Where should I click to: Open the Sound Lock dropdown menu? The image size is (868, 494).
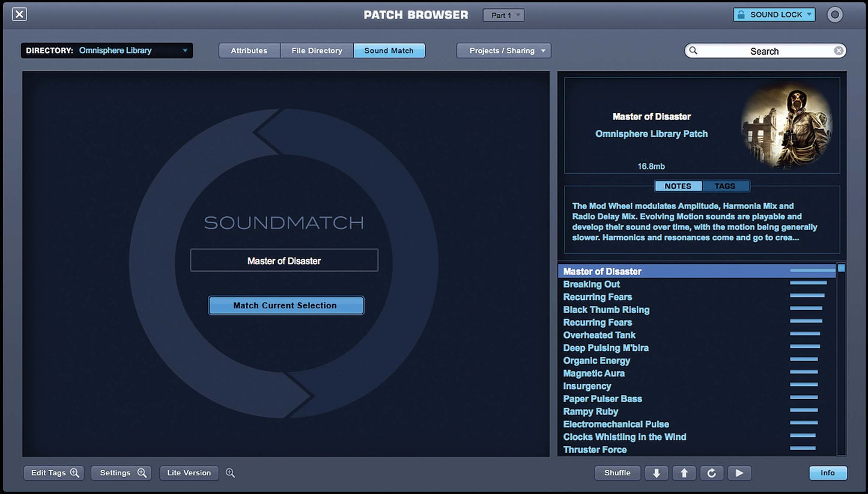pyautogui.click(x=774, y=14)
